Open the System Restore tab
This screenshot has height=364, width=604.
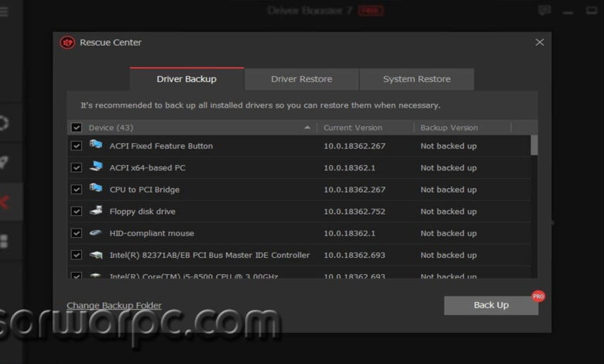(417, 79)
